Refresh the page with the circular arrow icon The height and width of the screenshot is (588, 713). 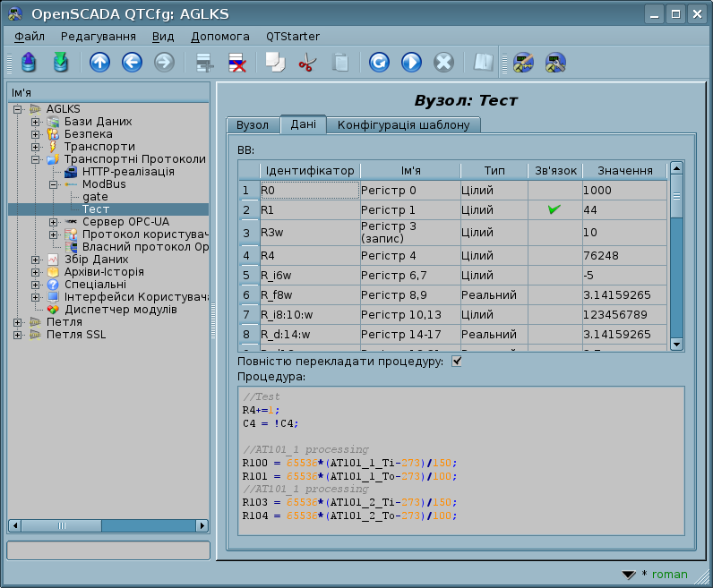[x=379, y=63]
